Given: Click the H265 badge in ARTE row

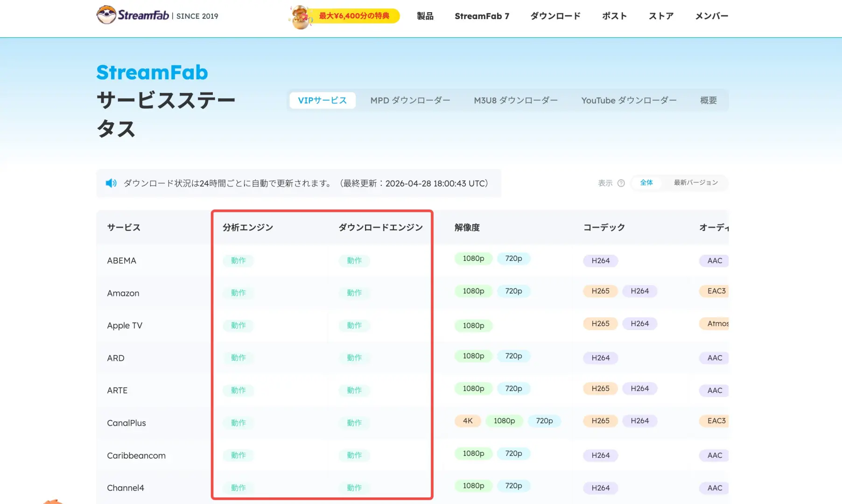Looking at the screenshot, I should (x=601, y=389).
